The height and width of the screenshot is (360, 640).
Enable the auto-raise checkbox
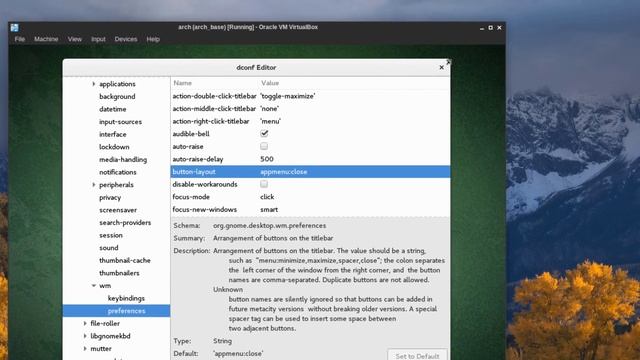pos(264,146)
